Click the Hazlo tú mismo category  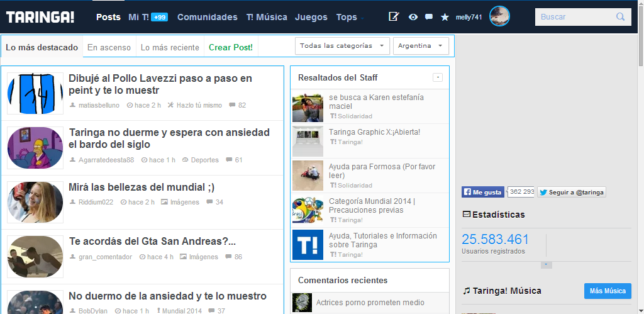pos(199,105)
